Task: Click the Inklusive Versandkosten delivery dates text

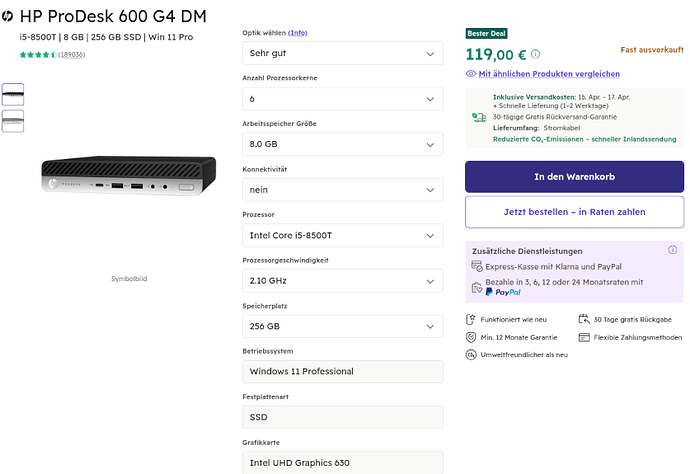Action: click(x=561, y=97)
